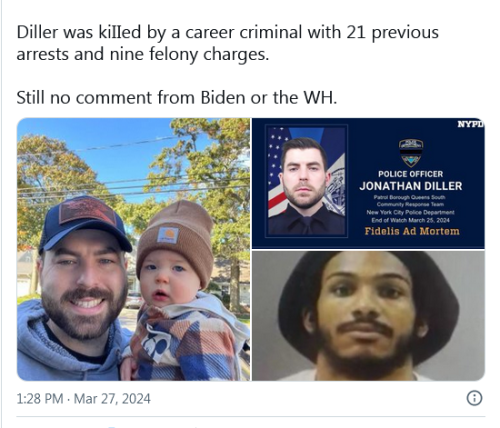
Task: Click the info circle icon beside the timestamp
Action: pos(474,398)
